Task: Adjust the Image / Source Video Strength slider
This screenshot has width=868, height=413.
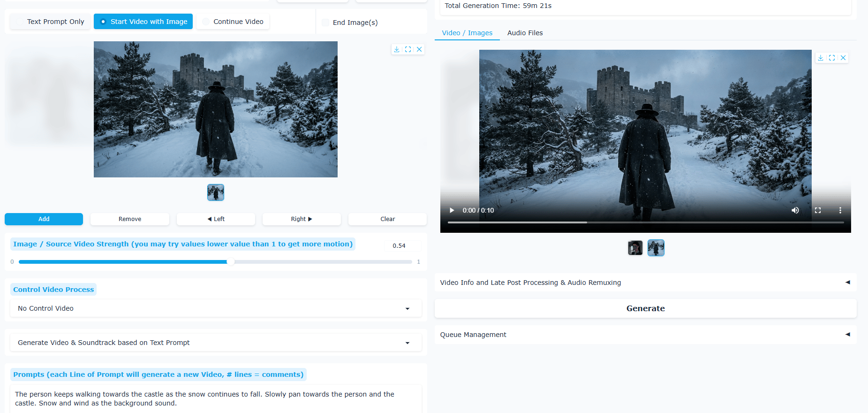Action: [215, 262]
